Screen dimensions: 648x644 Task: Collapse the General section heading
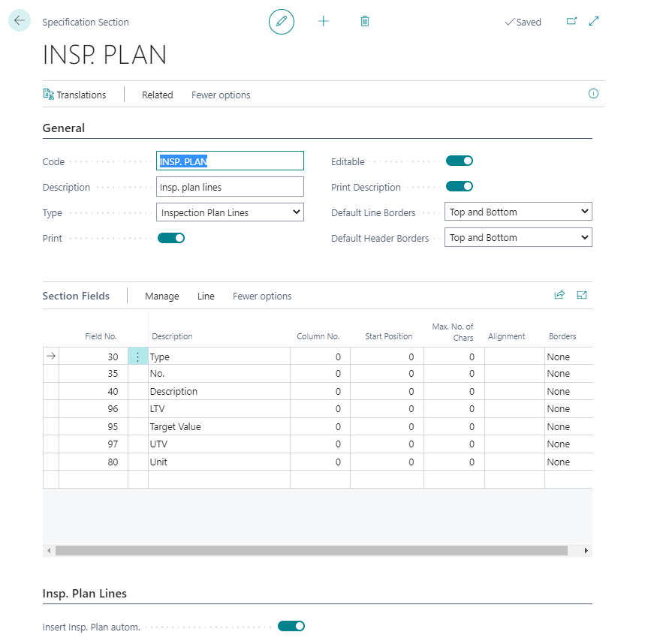tap(64, 128)
